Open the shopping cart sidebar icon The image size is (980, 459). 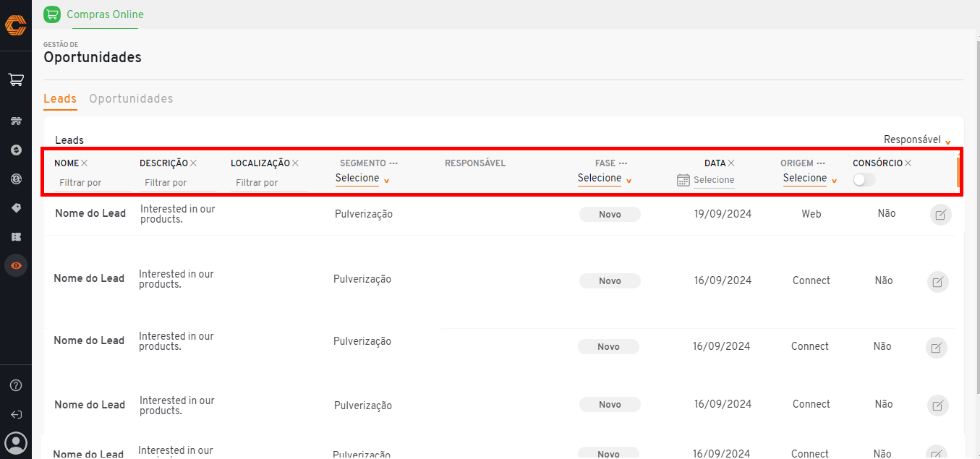pos(16,80)
